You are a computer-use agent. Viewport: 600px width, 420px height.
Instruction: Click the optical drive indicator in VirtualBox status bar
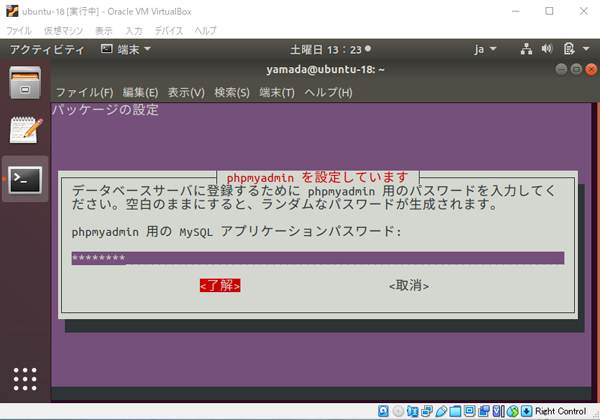[x=398, y=411]
